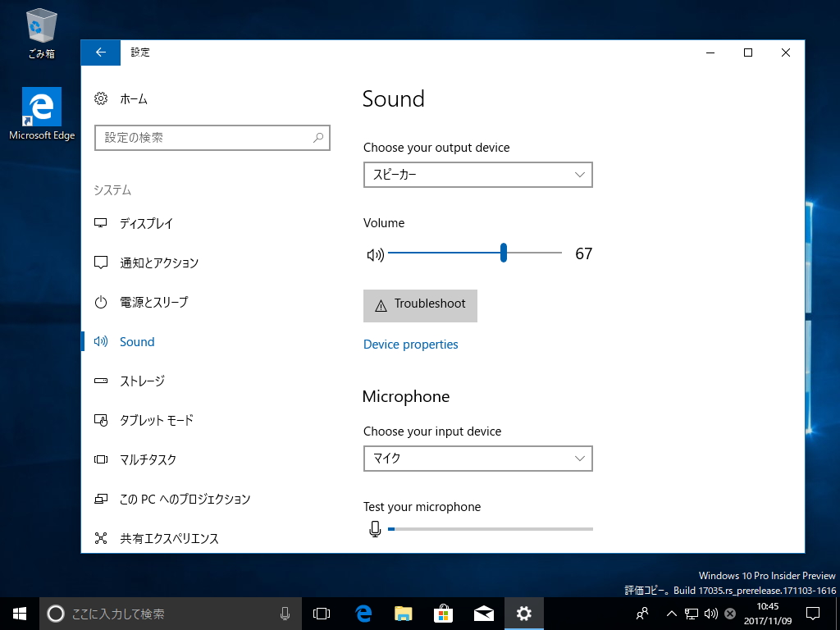Select Microsoft Edge desktop shortcut

pos(42,114)
